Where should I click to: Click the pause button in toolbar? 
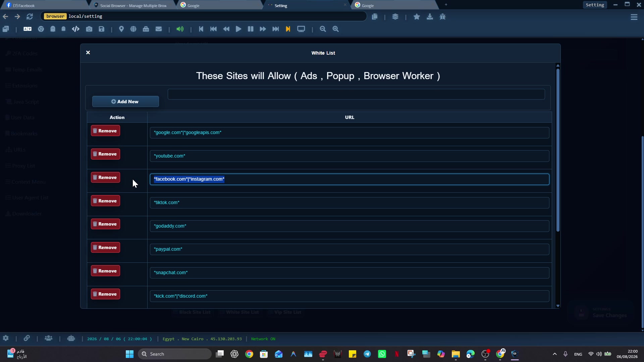coord(251,29)
